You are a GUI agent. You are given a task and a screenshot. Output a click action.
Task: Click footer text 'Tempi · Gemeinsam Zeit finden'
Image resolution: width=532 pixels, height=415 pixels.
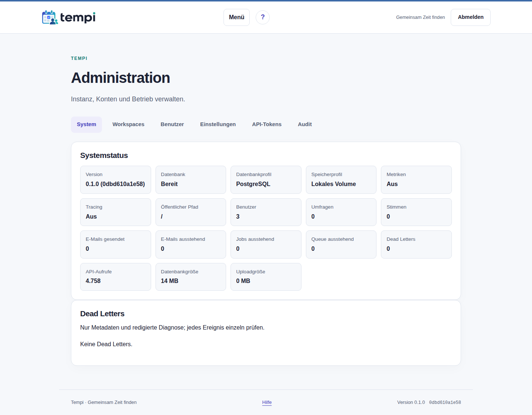pyautogui.click(x=104, y=402)
